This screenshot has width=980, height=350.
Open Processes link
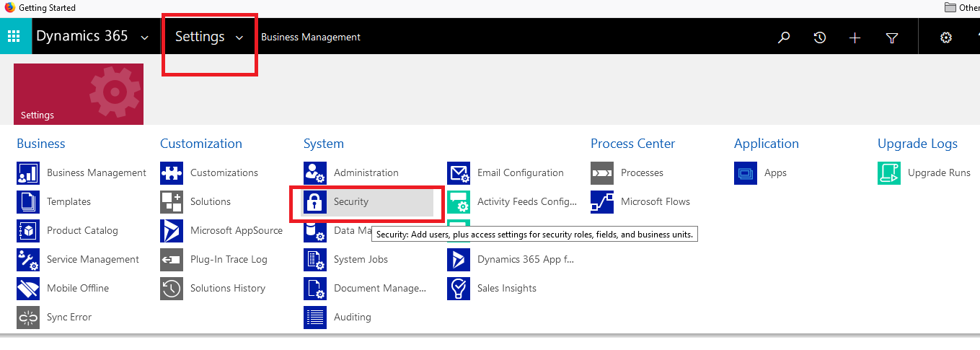(642, 173)
